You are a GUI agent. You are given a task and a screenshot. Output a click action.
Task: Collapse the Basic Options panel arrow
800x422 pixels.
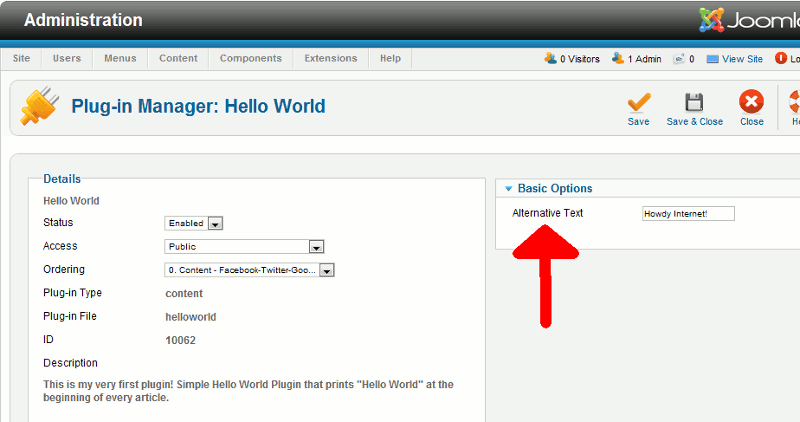508,189
